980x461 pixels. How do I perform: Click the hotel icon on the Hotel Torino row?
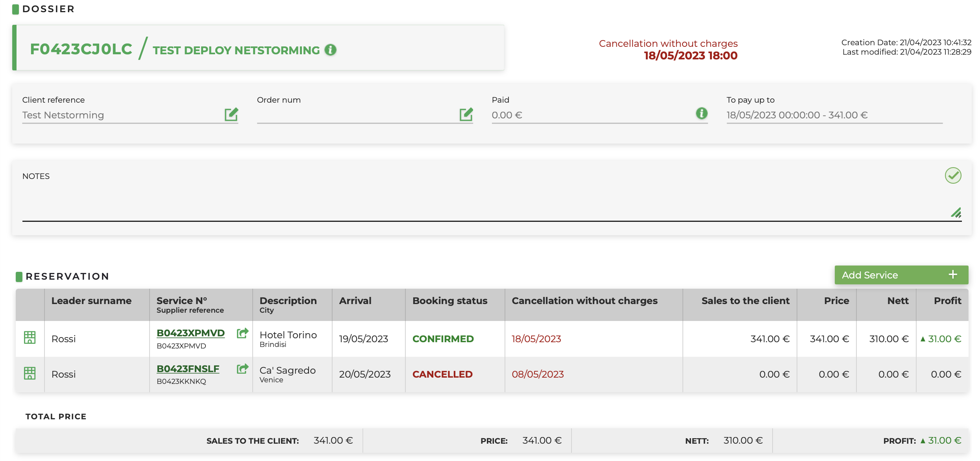coord(30,337)
